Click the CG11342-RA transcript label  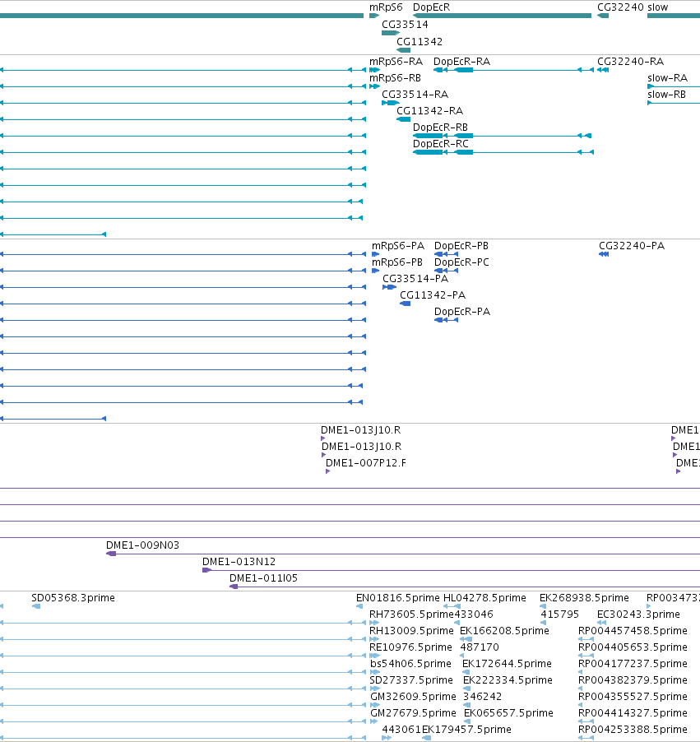coord(429,111)
